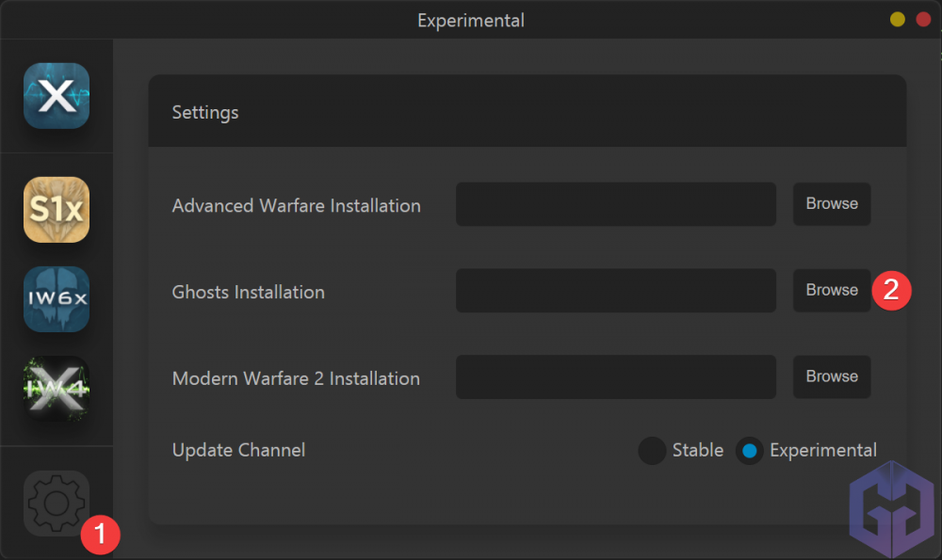The width and height of the screenshot is (942, 560).
Task: Browse for the Modern Warfare 2 installation folder
Action: tap(832, 376)
